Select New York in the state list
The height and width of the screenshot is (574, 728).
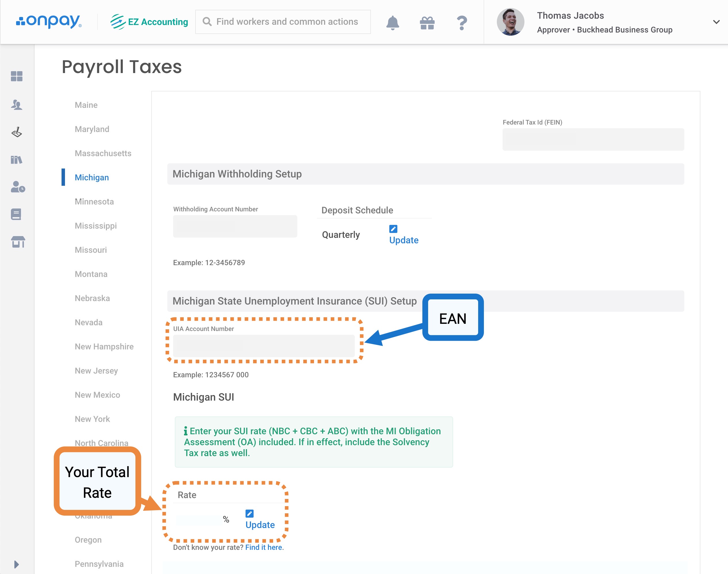92,419
